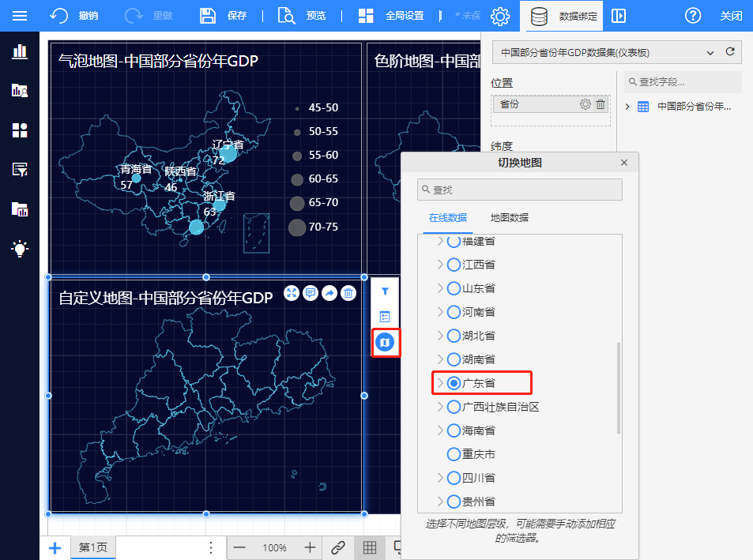
Task: Select the 广东省 radio button
Action: coord(454,383)
